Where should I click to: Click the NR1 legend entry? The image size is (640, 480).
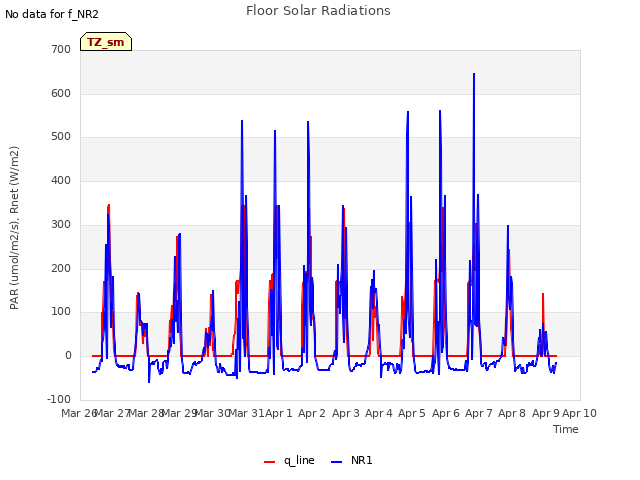click(352, 460)
